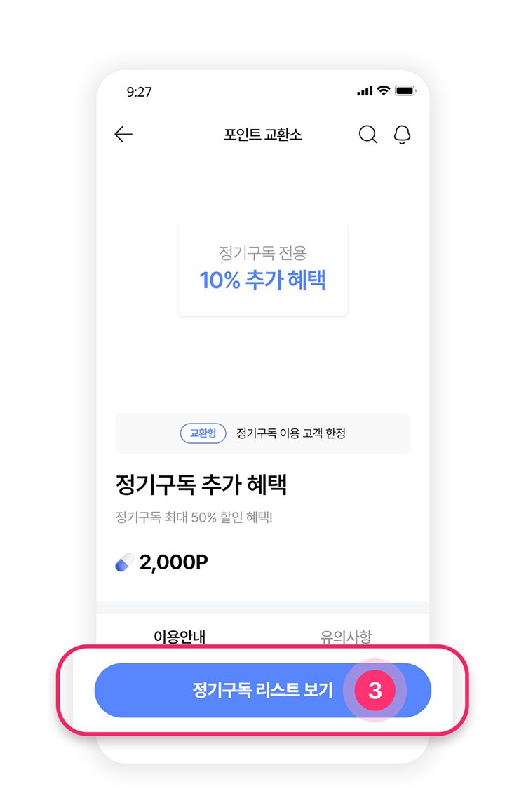Tap the cellular signal bars icon
This screenshot has height=812, width=526.
365,91
